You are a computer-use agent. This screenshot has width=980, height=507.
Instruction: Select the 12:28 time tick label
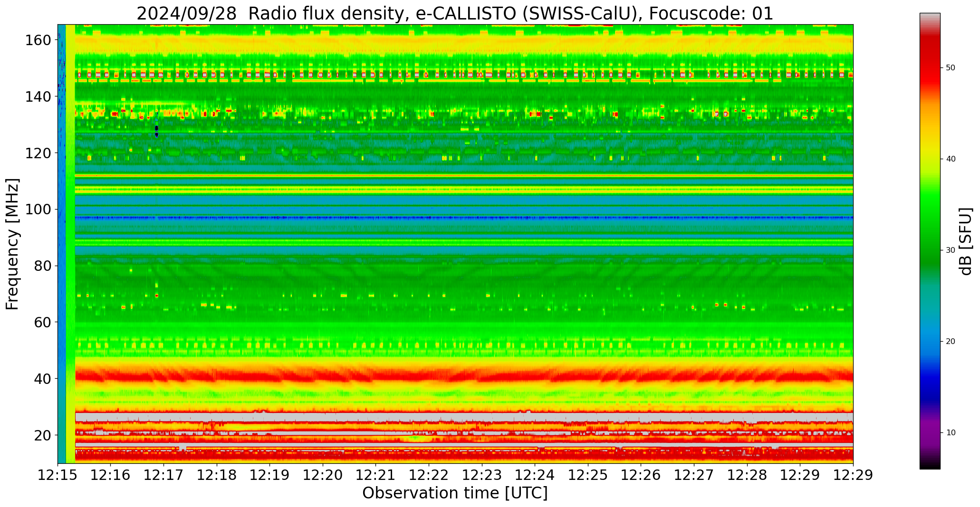747,475
